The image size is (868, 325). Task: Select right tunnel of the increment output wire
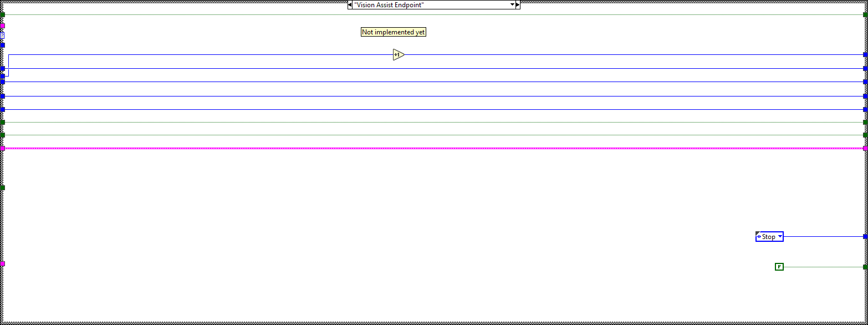tap(865, 55)
